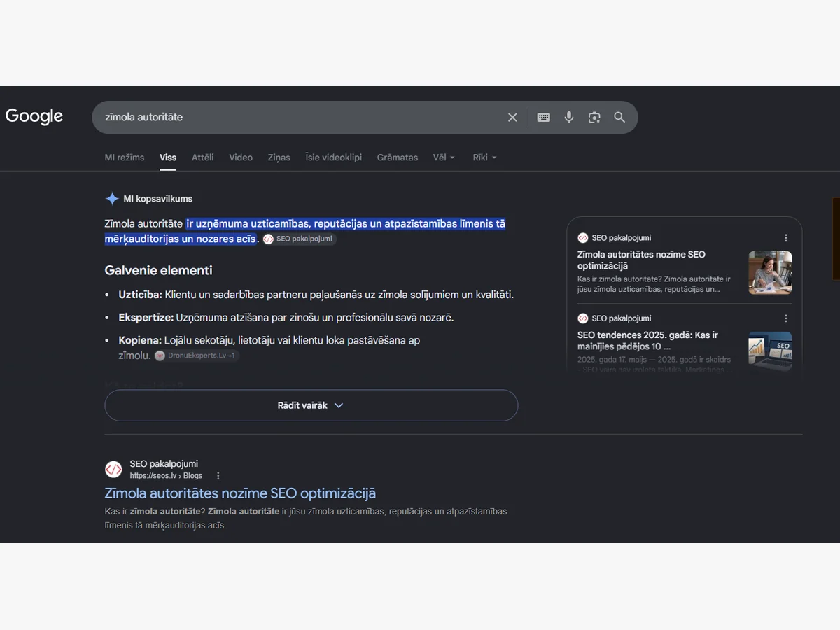The image size is (840, 630).
Task: Click result snippet starting Kas ir zīmola autoritāte?
Action: [306, 519]
